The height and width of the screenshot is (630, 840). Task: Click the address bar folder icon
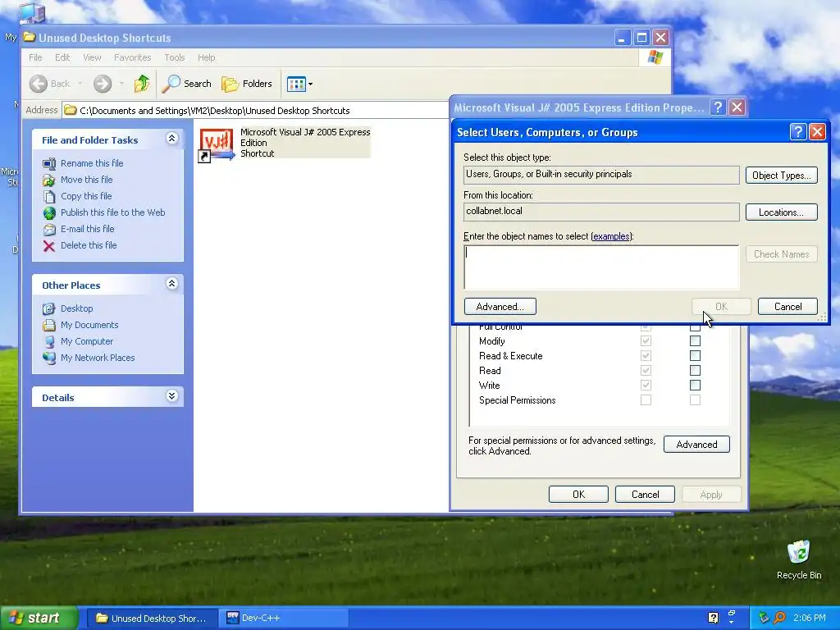click(x=71, y=111)
